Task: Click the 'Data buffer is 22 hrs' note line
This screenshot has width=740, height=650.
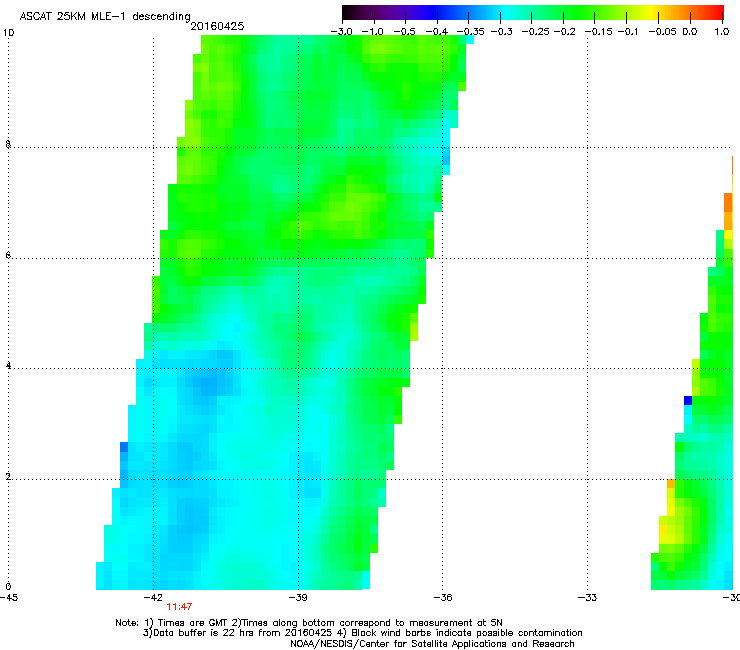Action: [x=362, y=633]
